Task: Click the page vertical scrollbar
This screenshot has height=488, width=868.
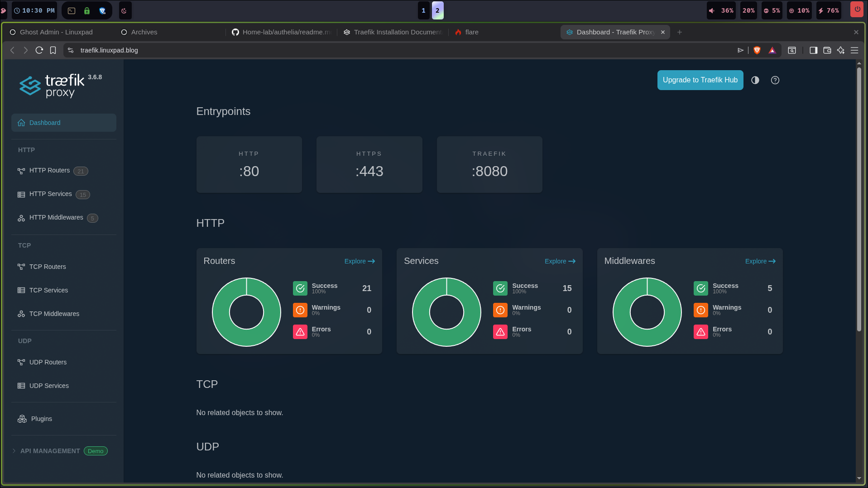Action: (858, 199)
